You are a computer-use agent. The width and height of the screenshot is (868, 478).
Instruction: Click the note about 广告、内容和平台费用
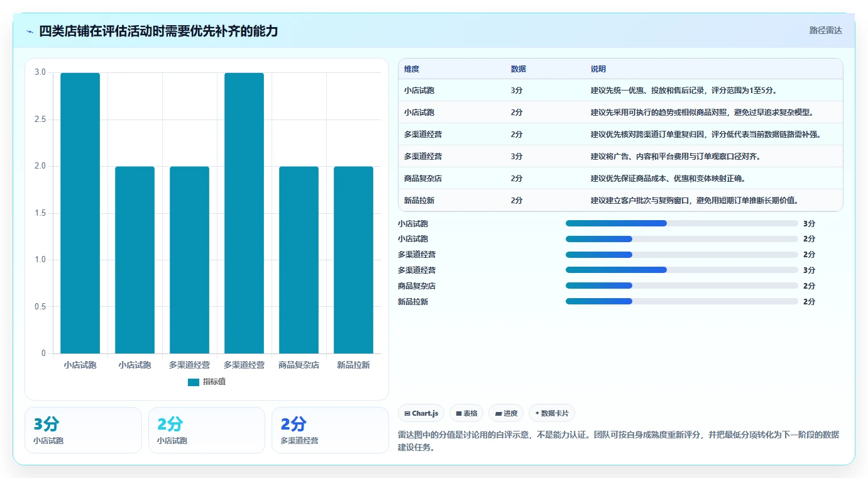(676, 157)
